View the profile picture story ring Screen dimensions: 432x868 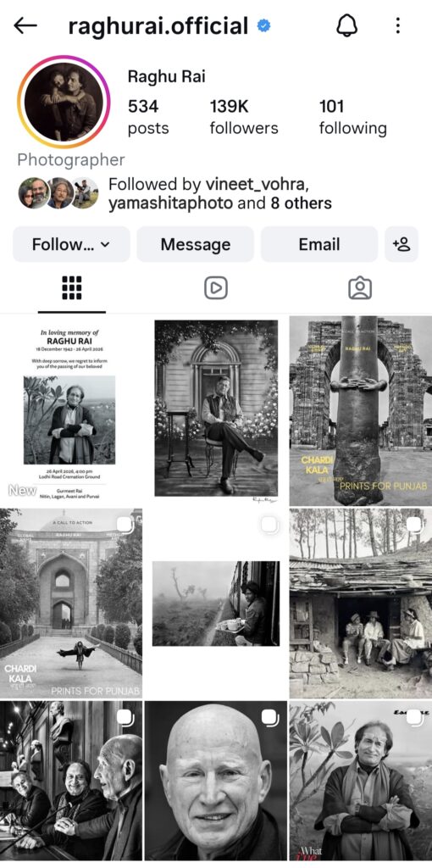[x=64, y=102]
